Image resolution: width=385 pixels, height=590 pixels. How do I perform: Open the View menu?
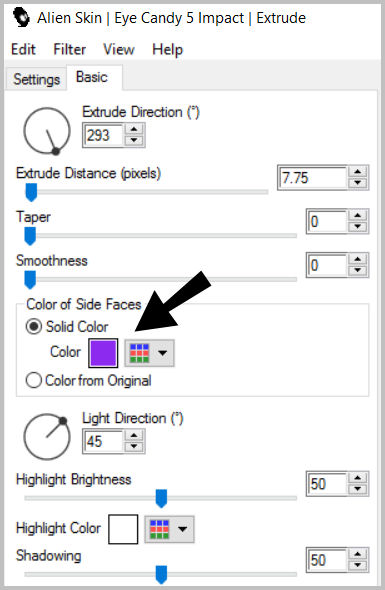pos(119,49)
